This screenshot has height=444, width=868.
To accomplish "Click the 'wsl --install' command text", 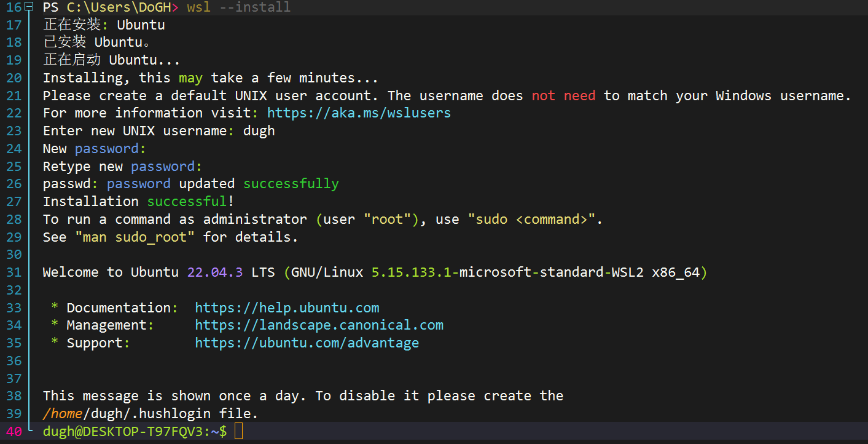I will click(x=239, y=7).
